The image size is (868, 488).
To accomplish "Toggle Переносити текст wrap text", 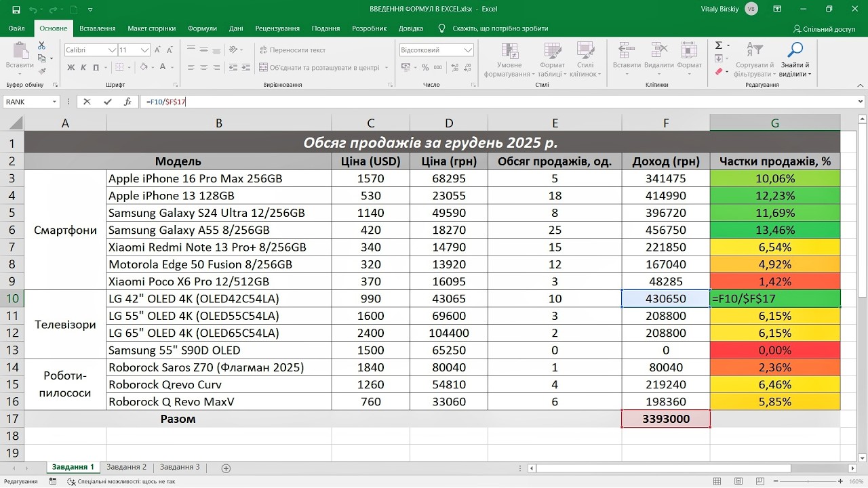I will click(x=292, y=49).
